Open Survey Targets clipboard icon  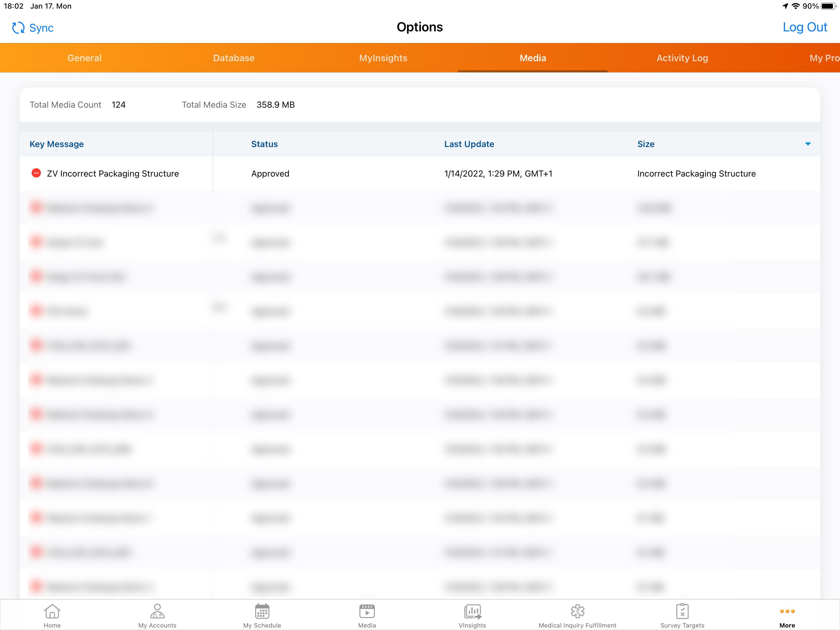pos(682,611)
